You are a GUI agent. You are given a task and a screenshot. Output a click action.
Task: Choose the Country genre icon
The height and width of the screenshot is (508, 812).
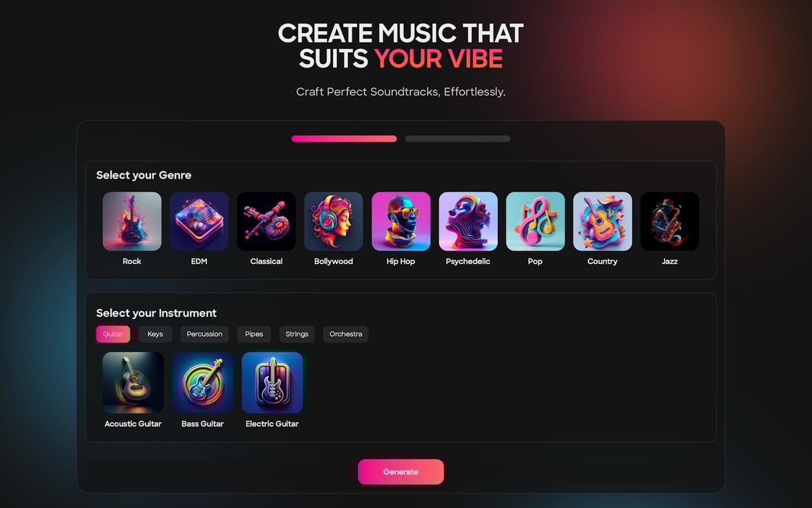602,222
